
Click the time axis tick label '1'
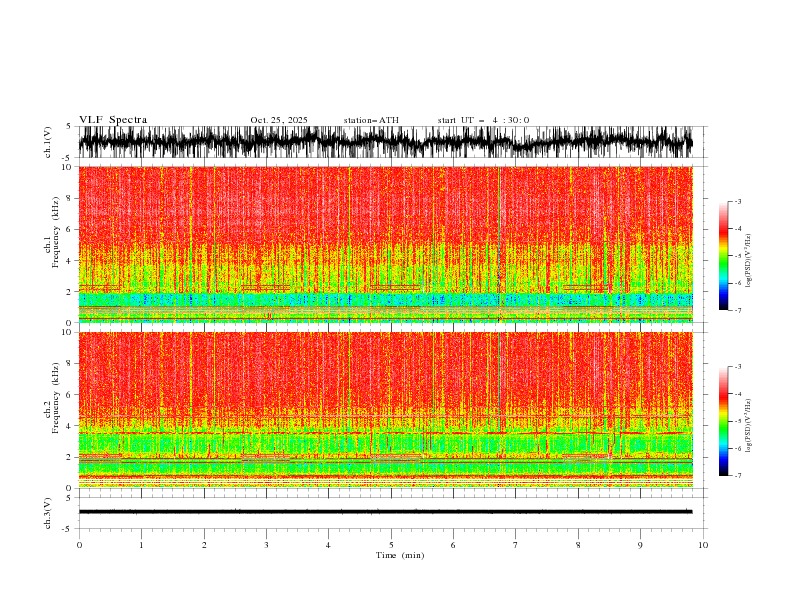click(x=141, y=545)
